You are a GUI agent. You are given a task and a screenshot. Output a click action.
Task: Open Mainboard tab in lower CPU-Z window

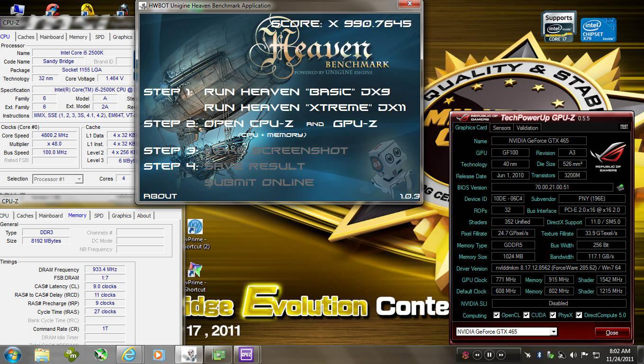point(51,216)
